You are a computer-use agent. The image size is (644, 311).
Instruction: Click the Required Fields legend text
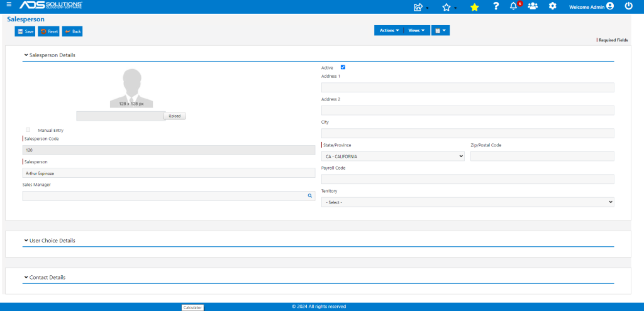click(x=613, y=40)
